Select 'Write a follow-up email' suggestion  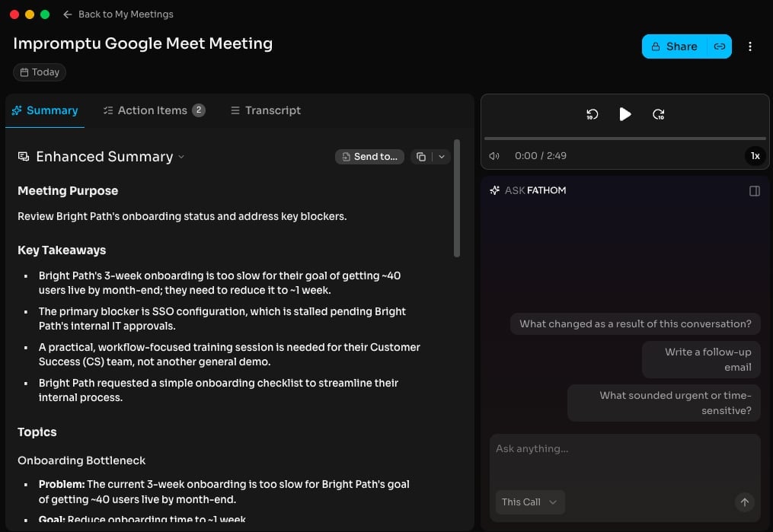click(x=701, y=359)
